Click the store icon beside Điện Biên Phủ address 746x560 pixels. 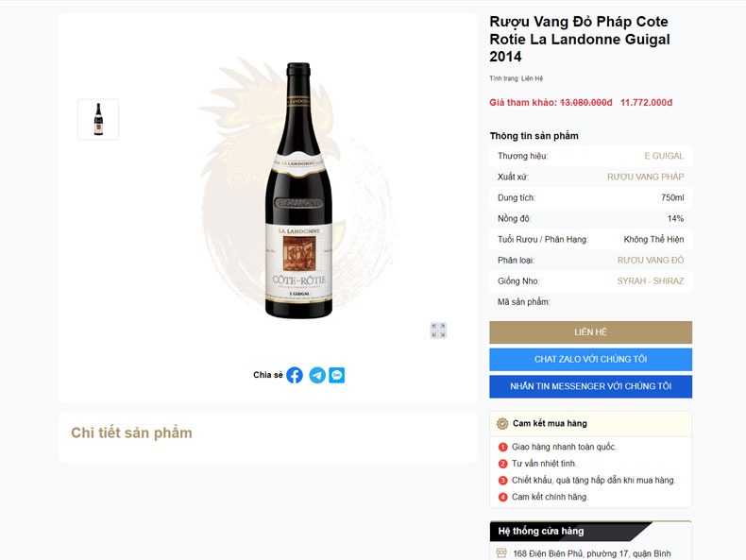(501, 553)
